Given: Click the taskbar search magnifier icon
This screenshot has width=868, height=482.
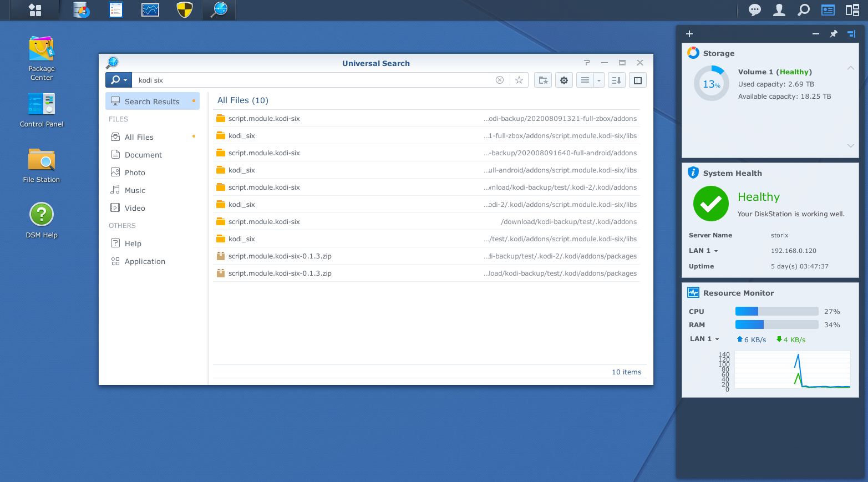Looking at the screenshot, I should click(804, 10).
